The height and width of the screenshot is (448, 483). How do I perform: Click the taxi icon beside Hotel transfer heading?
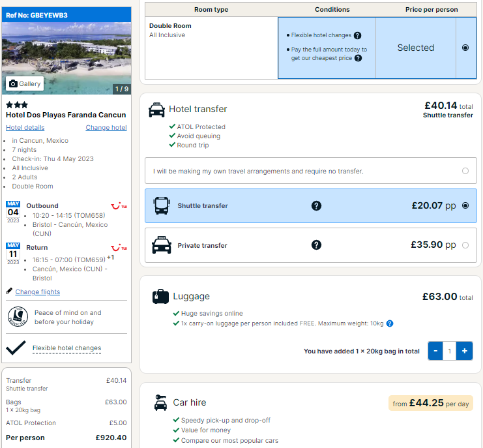coord(156,110)
